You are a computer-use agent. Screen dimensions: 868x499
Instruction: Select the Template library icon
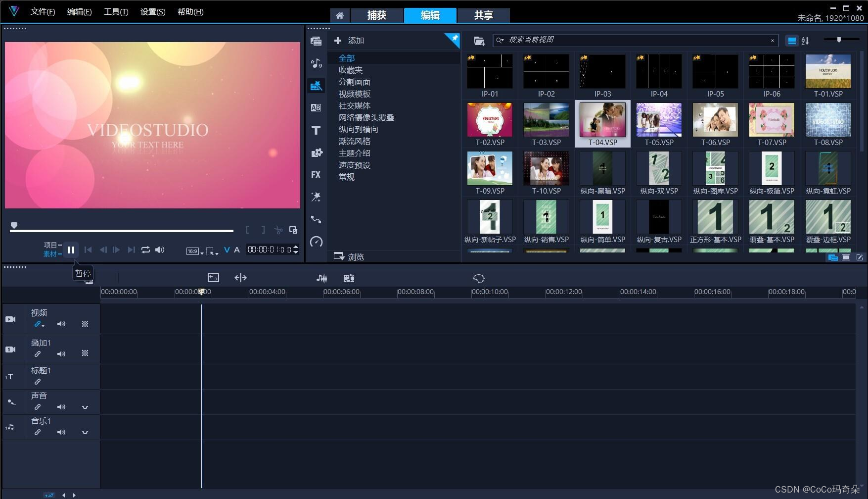coord(316,86)
